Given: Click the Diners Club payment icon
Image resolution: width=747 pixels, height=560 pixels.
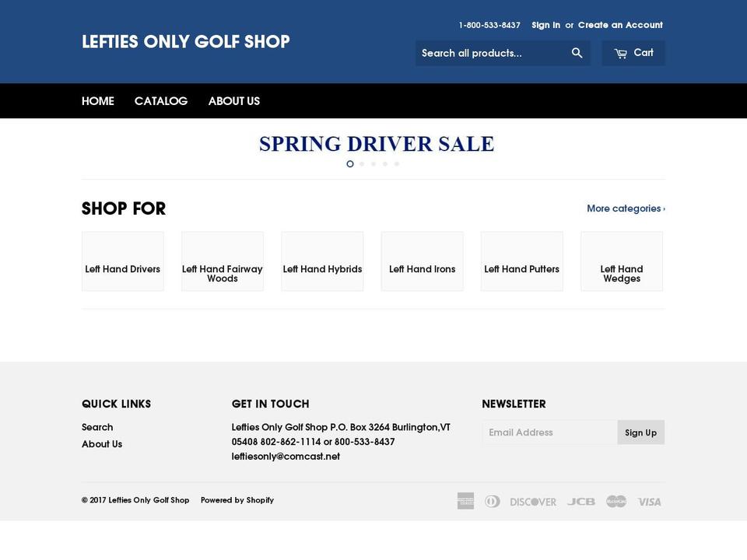Looking at the screenshot, I should point(493,501).
